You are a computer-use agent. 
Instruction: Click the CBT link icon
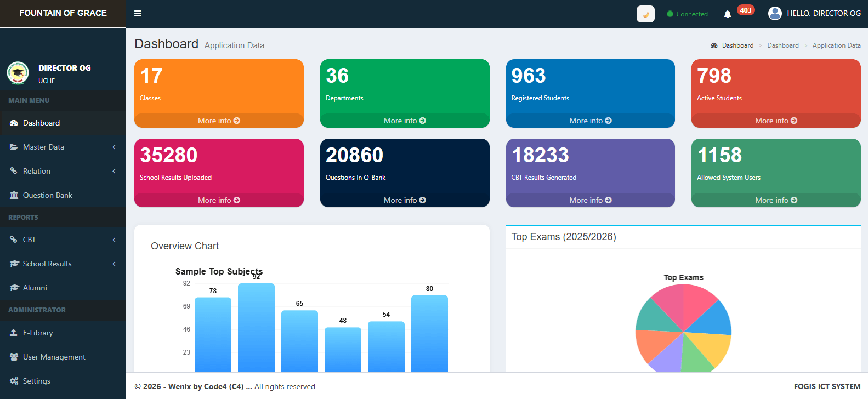tap(14, 240)
